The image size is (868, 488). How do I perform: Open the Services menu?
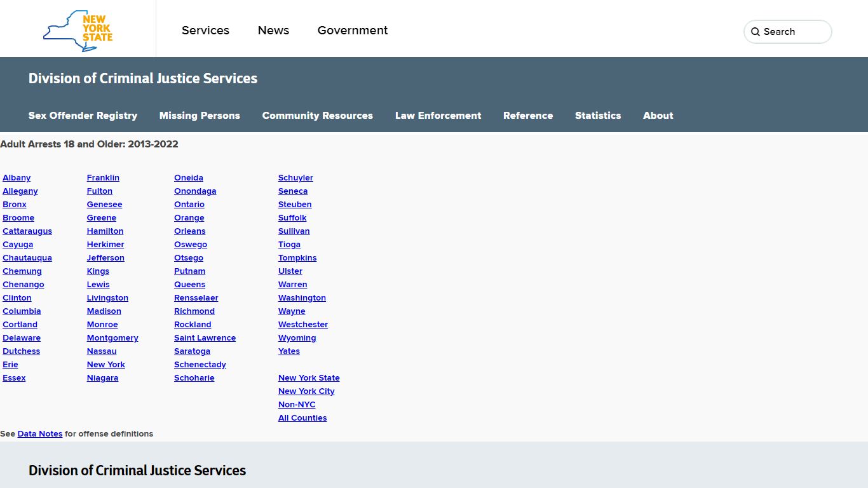tap(205, 30)
